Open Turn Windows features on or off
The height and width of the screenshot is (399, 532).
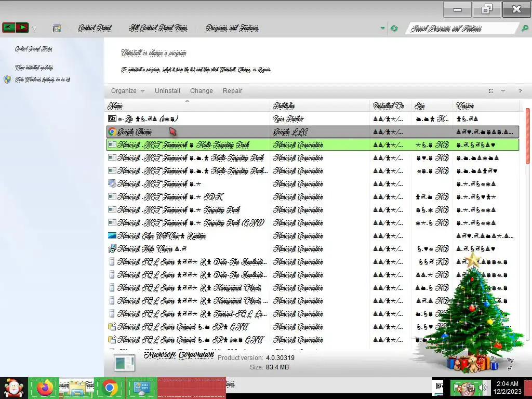point(43,79)
